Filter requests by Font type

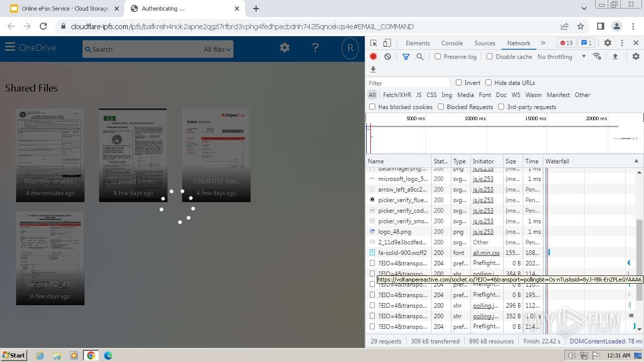485,95
